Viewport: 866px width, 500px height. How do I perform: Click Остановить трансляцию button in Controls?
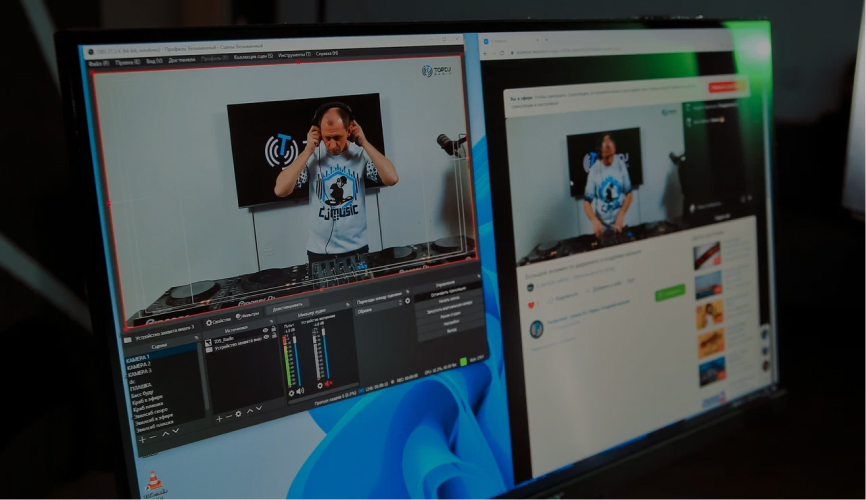[x=448, y=294]
